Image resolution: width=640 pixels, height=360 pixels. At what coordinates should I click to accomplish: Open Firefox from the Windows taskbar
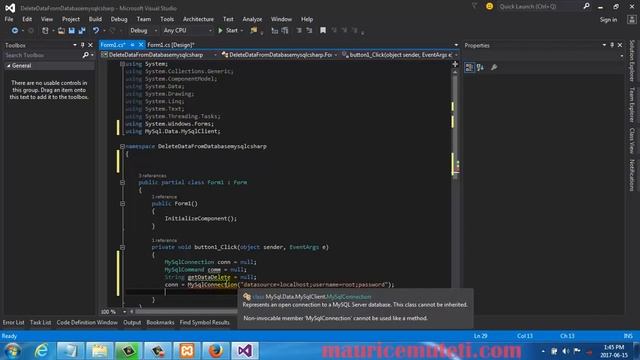tap(216, 351)
